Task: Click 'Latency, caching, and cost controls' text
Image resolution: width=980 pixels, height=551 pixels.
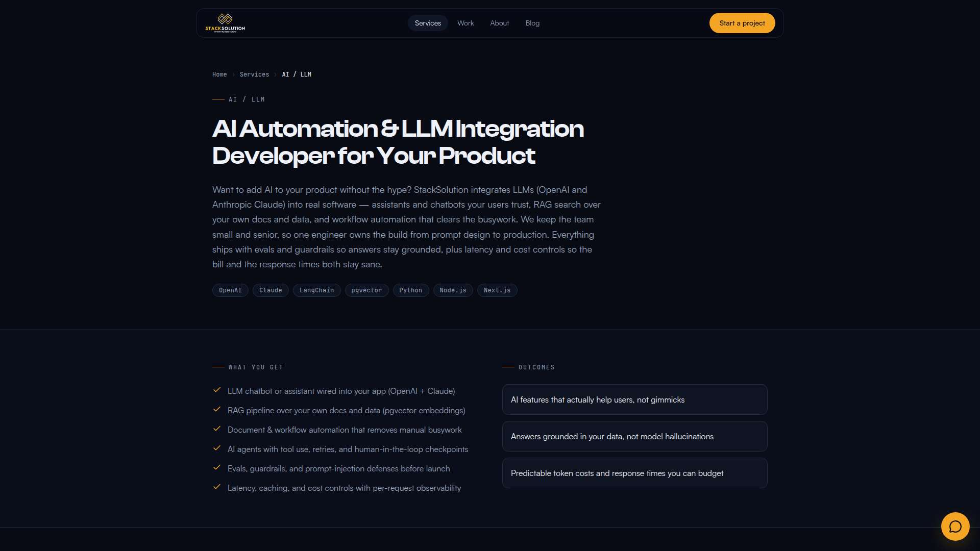Action: (344, 488)
